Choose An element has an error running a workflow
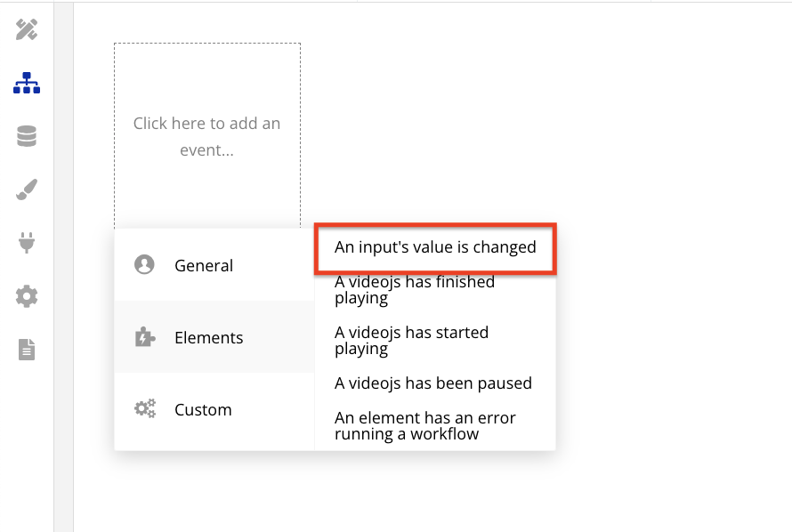This screenshot has height=532, width=792. (424, 426)
